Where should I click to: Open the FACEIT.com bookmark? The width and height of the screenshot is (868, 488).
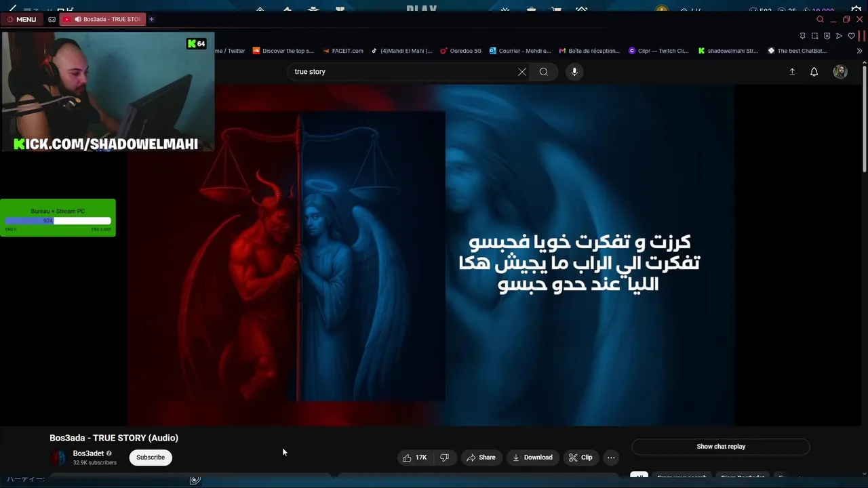pos(343,51)
